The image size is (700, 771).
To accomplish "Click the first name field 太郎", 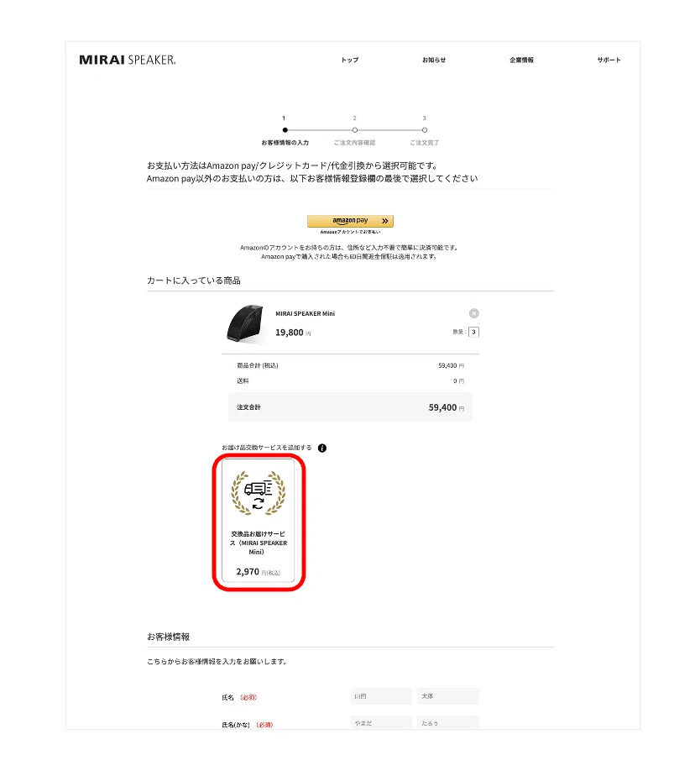I will point(448,696).
